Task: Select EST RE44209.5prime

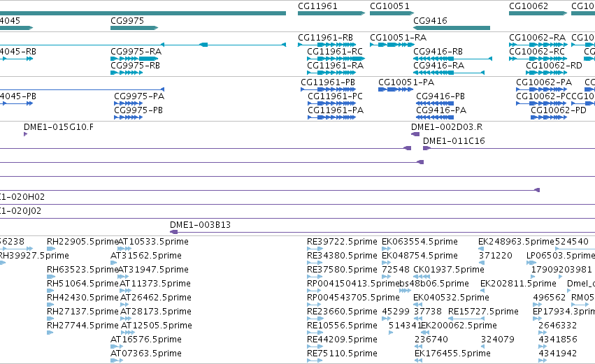Action: click(x=315, y=347)
